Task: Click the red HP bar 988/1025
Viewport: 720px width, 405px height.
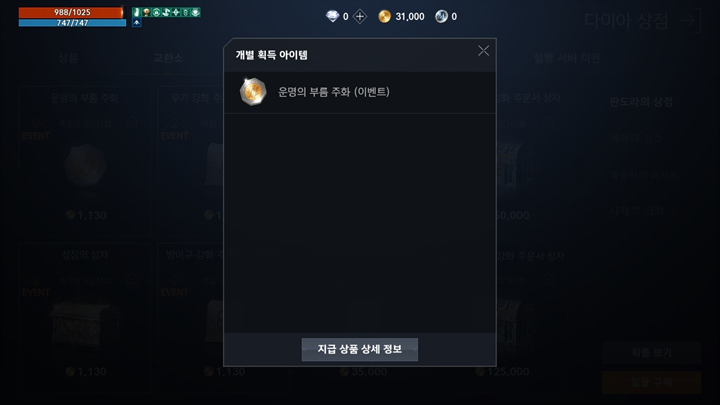Action: [72, 12]
